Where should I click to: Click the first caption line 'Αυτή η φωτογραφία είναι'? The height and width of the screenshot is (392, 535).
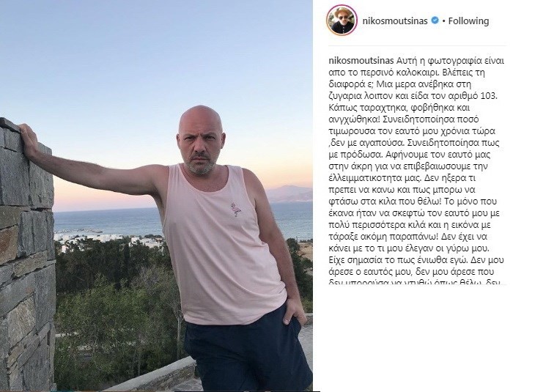(451, 61)
